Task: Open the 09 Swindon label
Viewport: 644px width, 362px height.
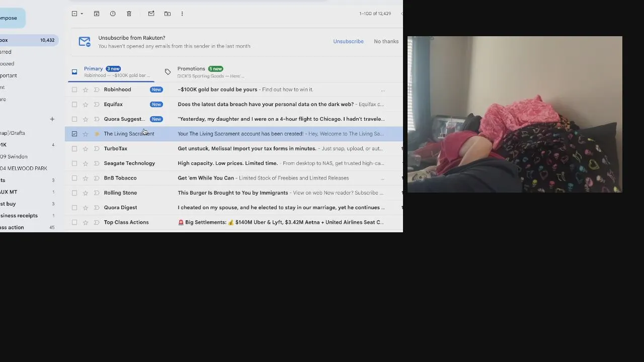Action: (x=14, y=156)
